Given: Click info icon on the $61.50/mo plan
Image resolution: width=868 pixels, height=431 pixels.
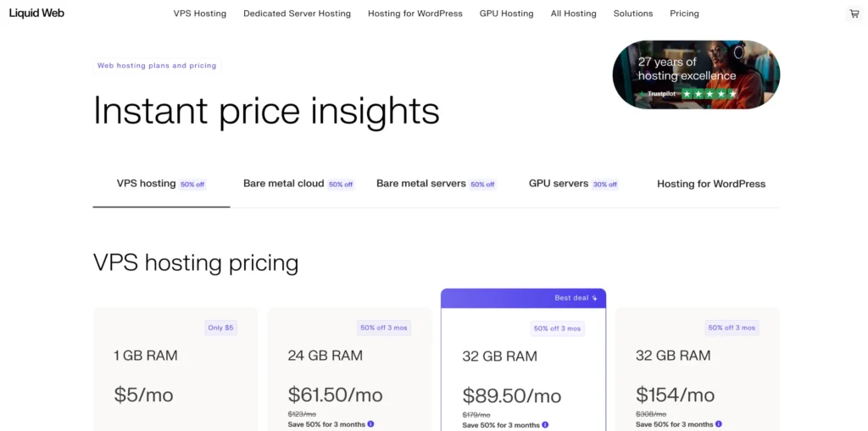Looking at the screenshot, I should click(x=371, y=424).
